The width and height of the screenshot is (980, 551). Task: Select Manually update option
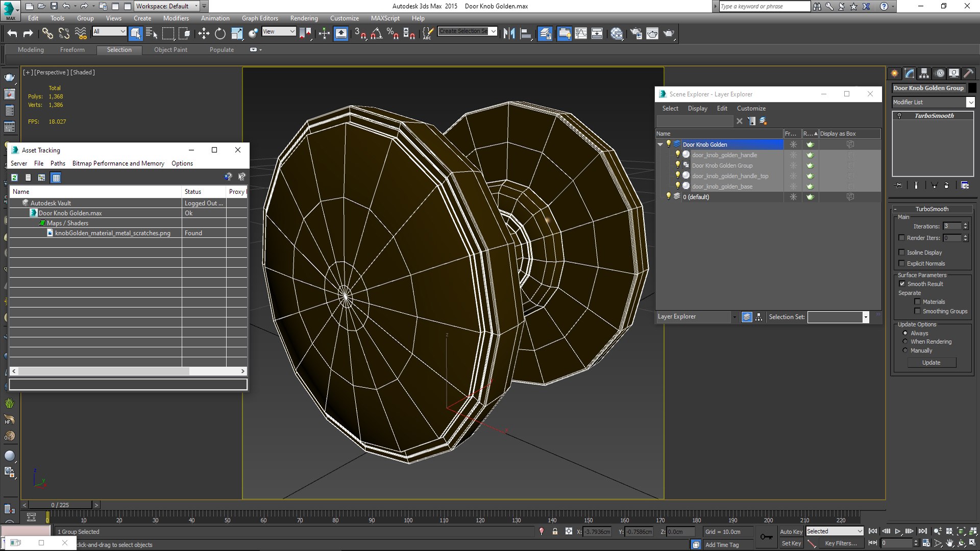pos(905,350)
